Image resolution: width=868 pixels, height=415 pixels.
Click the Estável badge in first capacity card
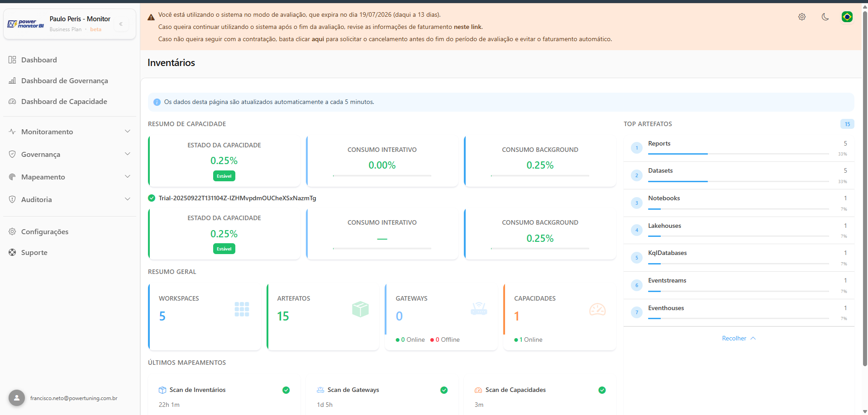click(x=224, y=176)
